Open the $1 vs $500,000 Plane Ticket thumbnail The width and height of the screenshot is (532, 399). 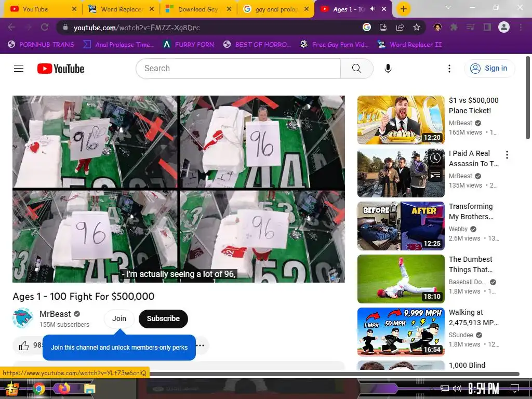coord(401,120)
